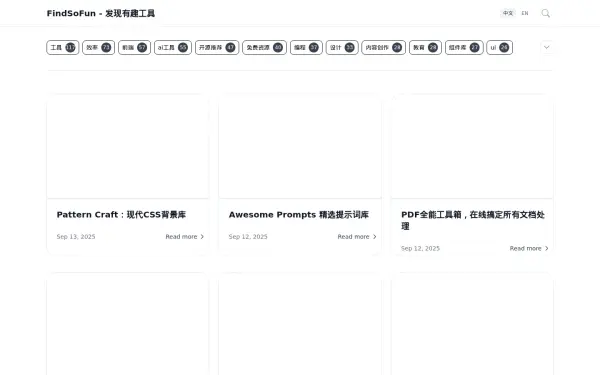The image size is (600, 375).
Task: Filter by the 开源推荐 tag
Action: [217, 47]
